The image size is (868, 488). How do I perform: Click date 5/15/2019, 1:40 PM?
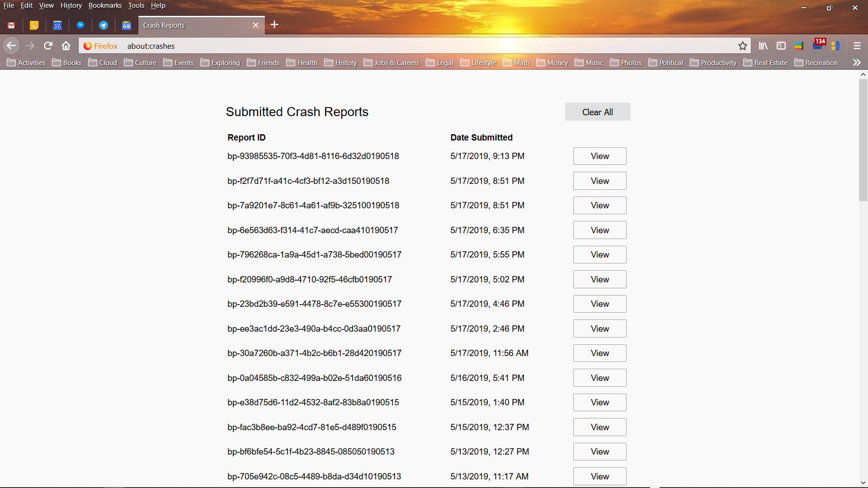click(487, 402)
